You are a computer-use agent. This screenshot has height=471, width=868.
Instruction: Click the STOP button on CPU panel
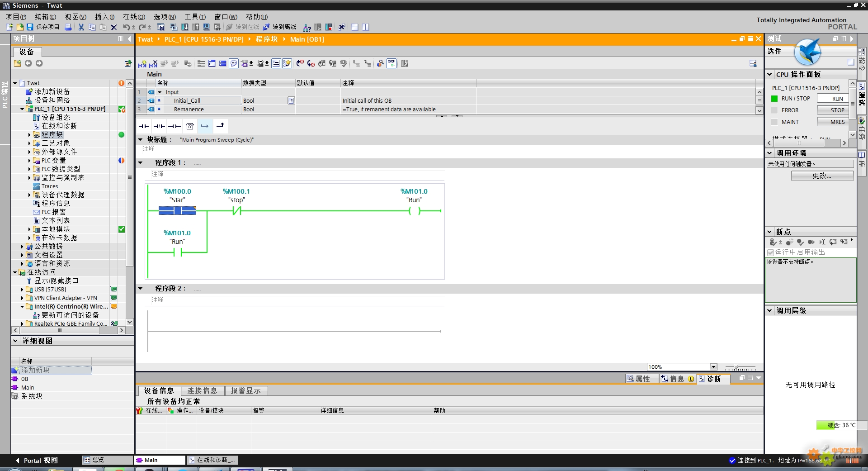[833, 110]
